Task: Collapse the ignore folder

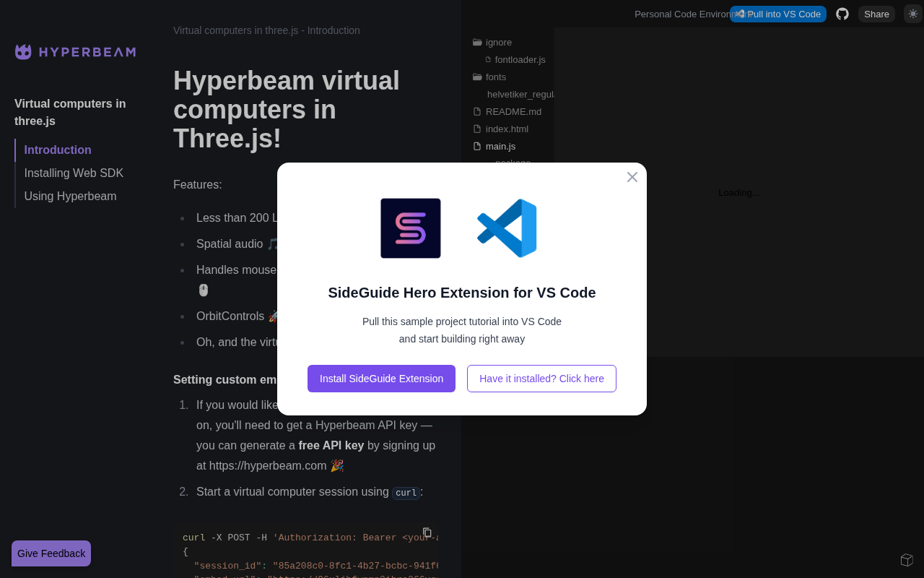Action: click(x=492, y=42)
